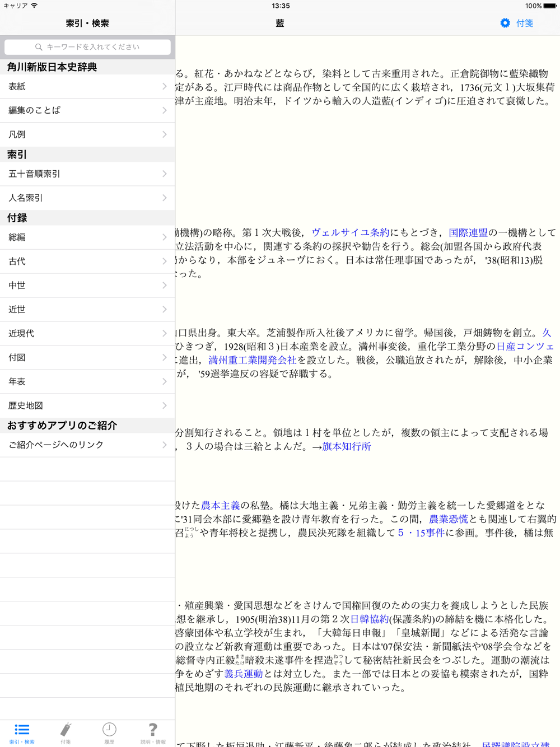The width and height of the screenshot is (560, 747).
Task: Open the 履歴 clock icon tab
Action: pos(109,733)
